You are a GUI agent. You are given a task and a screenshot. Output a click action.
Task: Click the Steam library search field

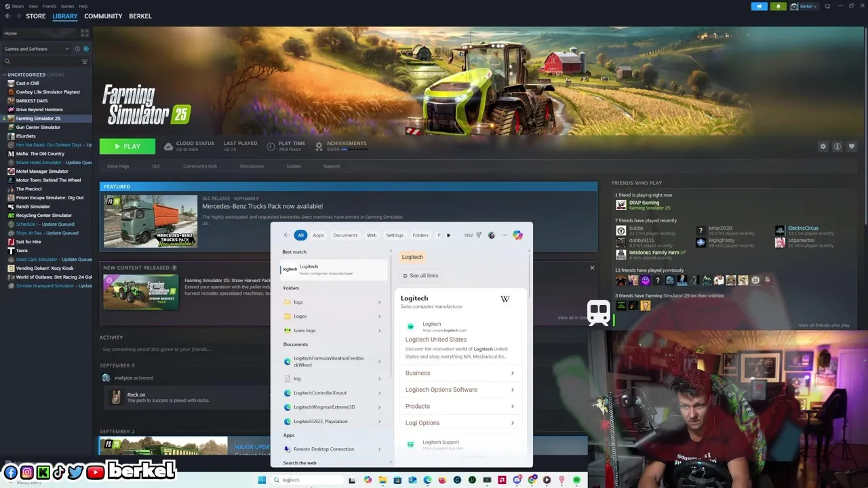coord(41,62)
